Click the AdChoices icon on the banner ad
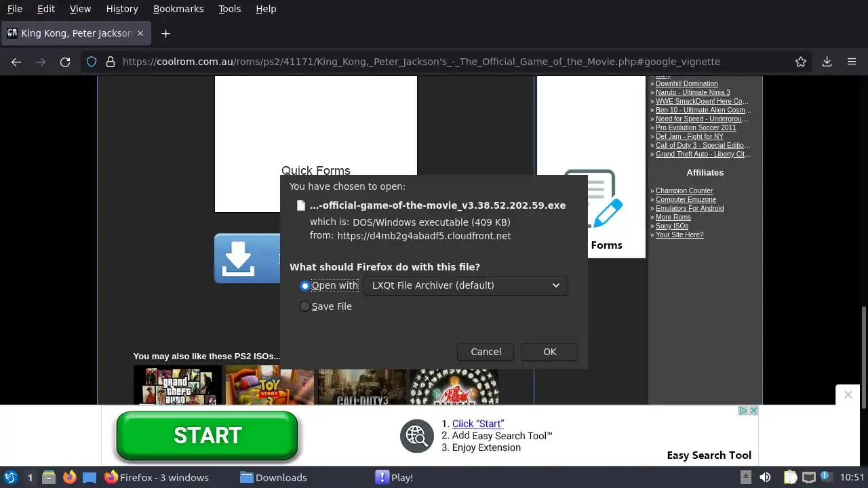This screenshot has height=488, width=868. pos(743,410)
